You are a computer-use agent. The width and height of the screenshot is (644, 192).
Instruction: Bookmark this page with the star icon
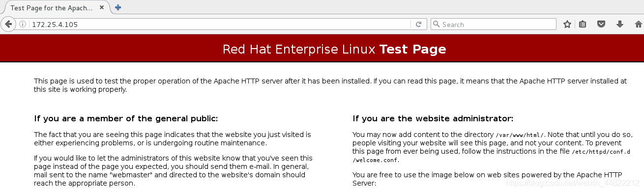pyautogui.click(x=567, y=24)
